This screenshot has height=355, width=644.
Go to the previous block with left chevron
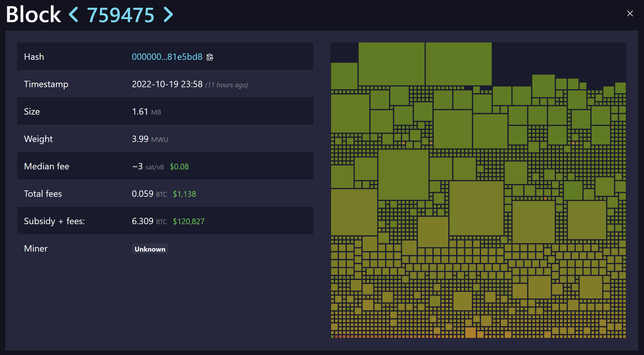pos(74,14)
